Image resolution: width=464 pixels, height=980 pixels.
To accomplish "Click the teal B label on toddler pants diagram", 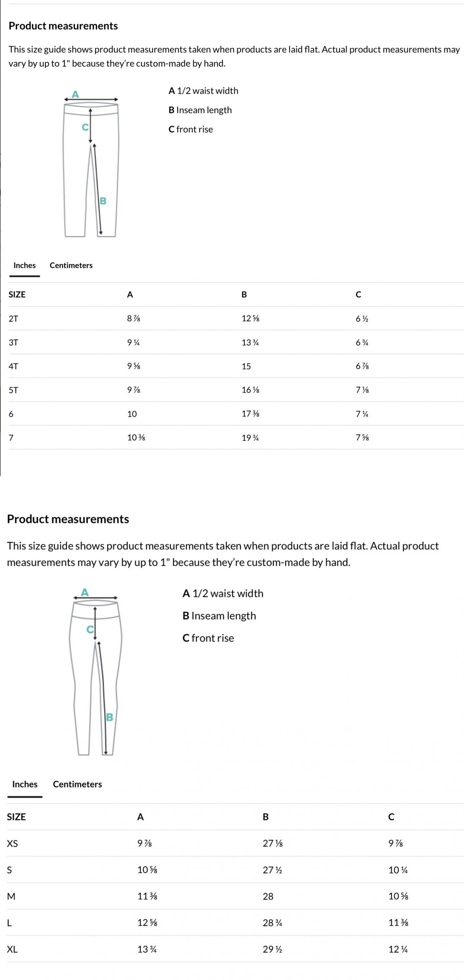I will tap(103, 200).
